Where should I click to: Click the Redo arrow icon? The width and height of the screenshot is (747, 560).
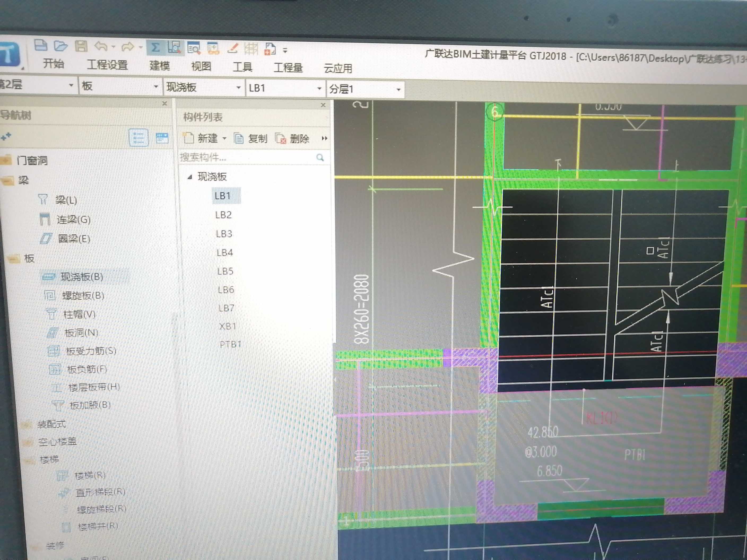(x=128, y=47)
